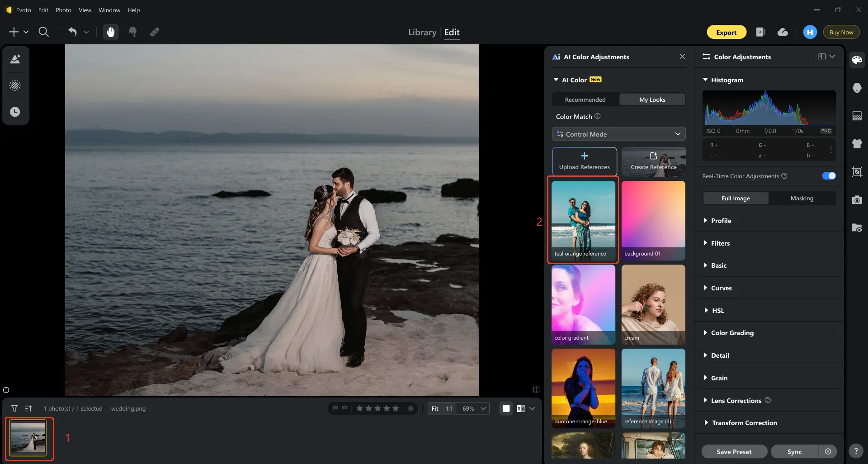The height and width of the screenshot is (464, 868).
Task: Switch adjustments to Full Image mode
Action: (735, 198)
